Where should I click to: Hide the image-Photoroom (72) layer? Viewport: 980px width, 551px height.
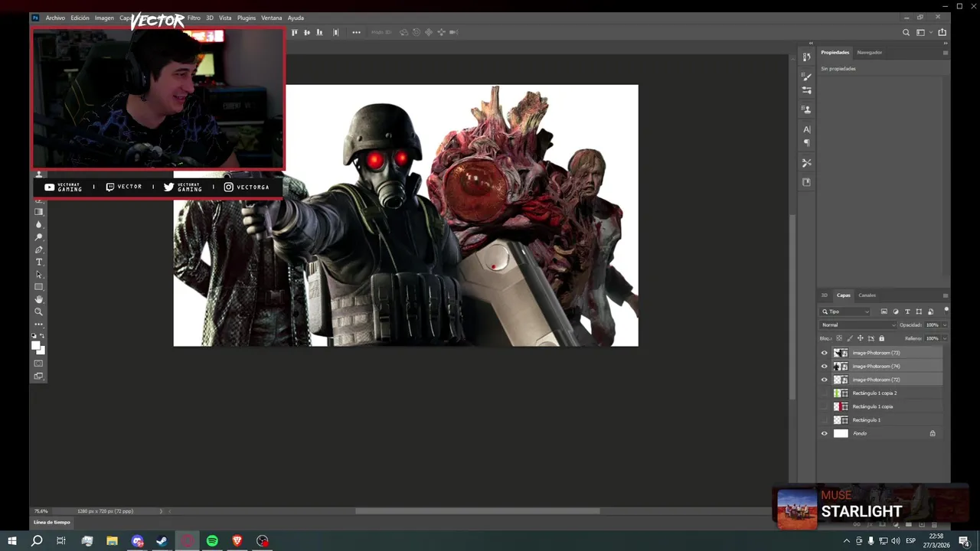(825, 380)
